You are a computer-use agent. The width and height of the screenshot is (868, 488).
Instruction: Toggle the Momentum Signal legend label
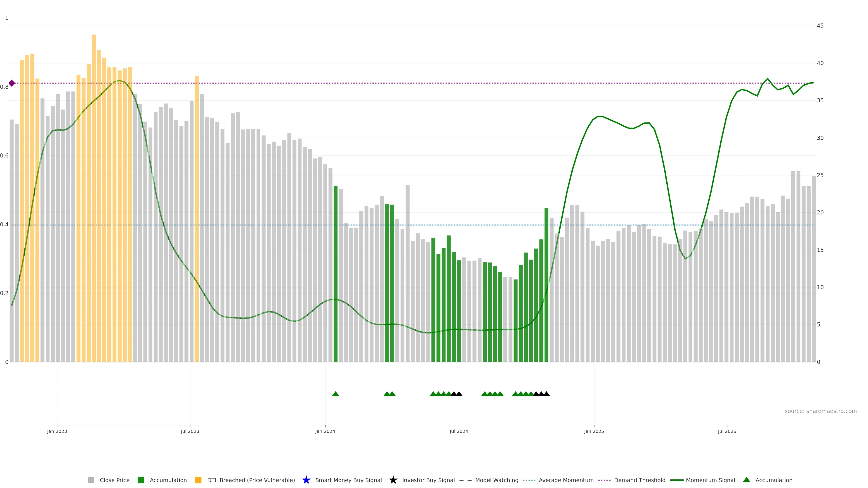710,480
